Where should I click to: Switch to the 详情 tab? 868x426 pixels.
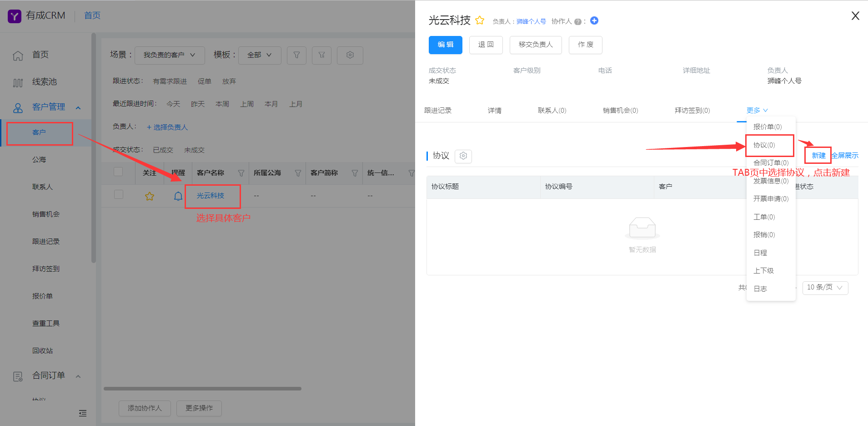(495, 111)
